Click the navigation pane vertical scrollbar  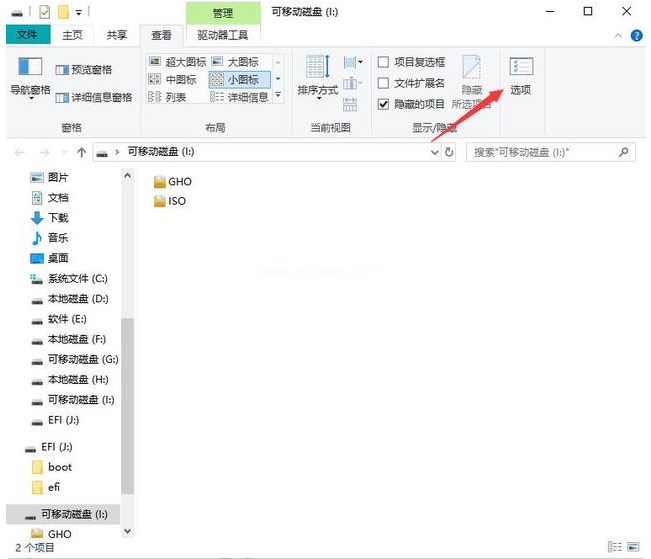point(127,400)
